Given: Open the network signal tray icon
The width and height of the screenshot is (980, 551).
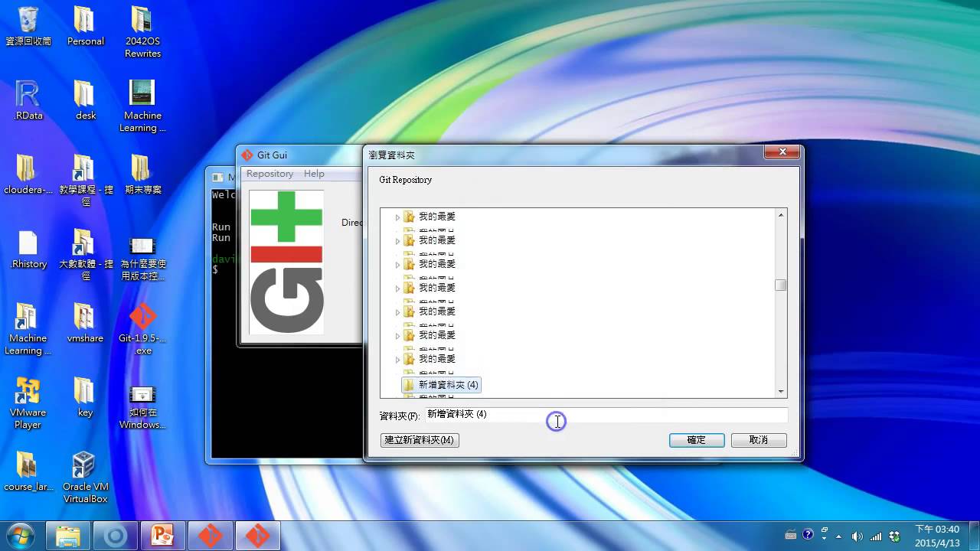Looking at the screenshot, I should [875, 536].
